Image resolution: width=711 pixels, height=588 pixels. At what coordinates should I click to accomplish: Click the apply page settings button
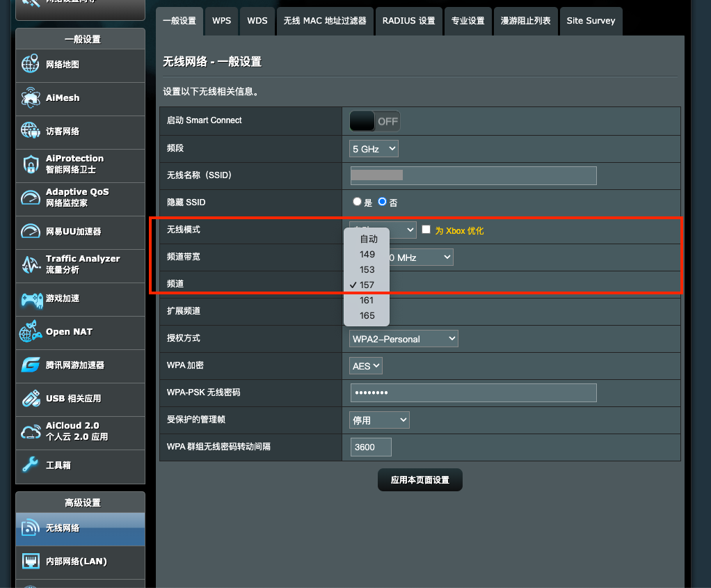420,480
